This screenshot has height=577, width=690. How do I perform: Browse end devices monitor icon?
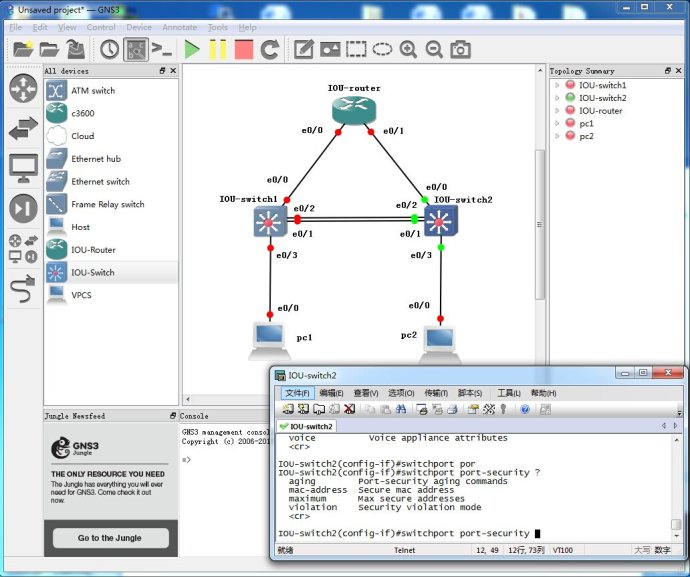pyautogui.click(x=23, y=168)
